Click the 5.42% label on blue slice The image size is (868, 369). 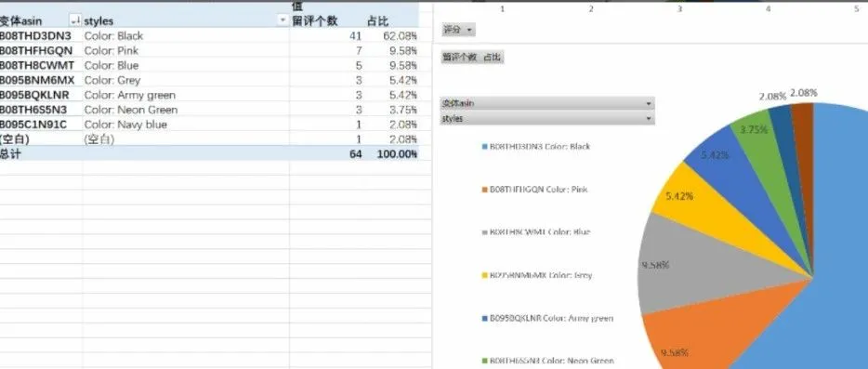pos(716,155)
